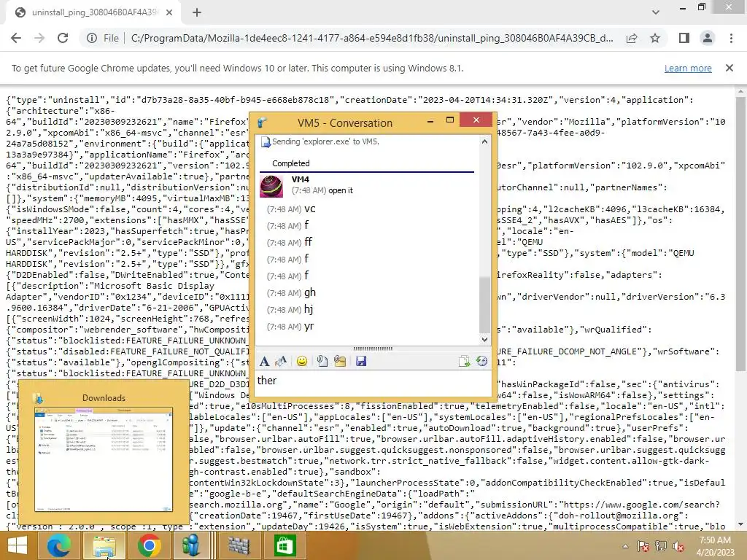Click the 'hj' chat message

click(x=309, y=309)
